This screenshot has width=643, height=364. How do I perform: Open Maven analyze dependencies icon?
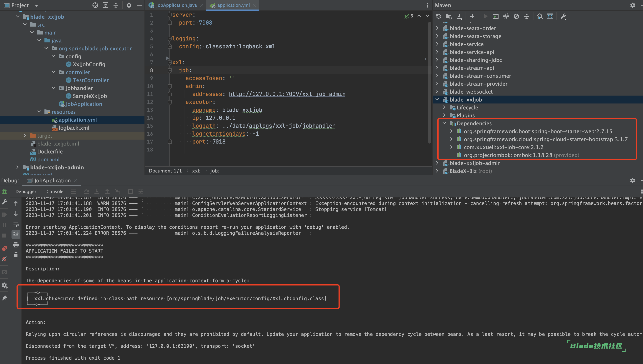540,16
